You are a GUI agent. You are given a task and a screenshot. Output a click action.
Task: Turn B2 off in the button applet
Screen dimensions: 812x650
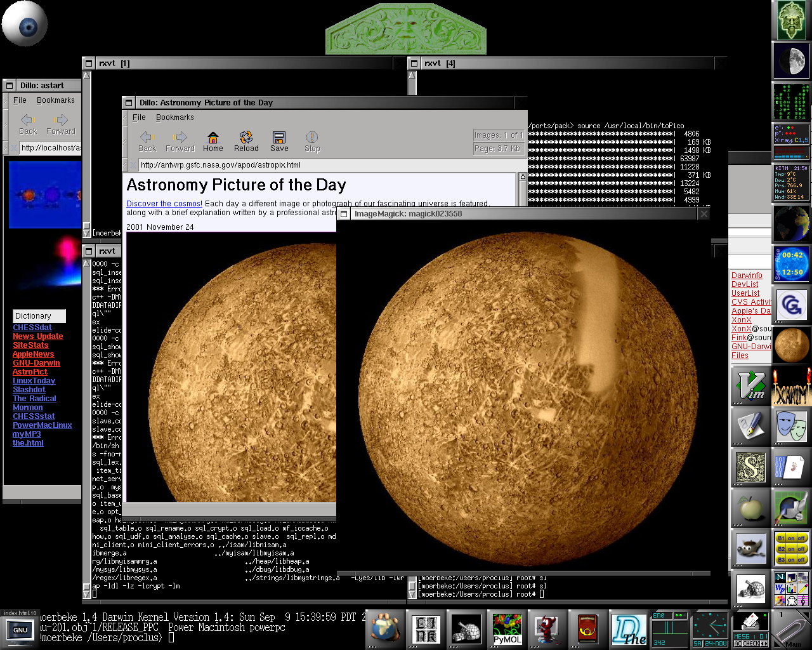(801, 548)
